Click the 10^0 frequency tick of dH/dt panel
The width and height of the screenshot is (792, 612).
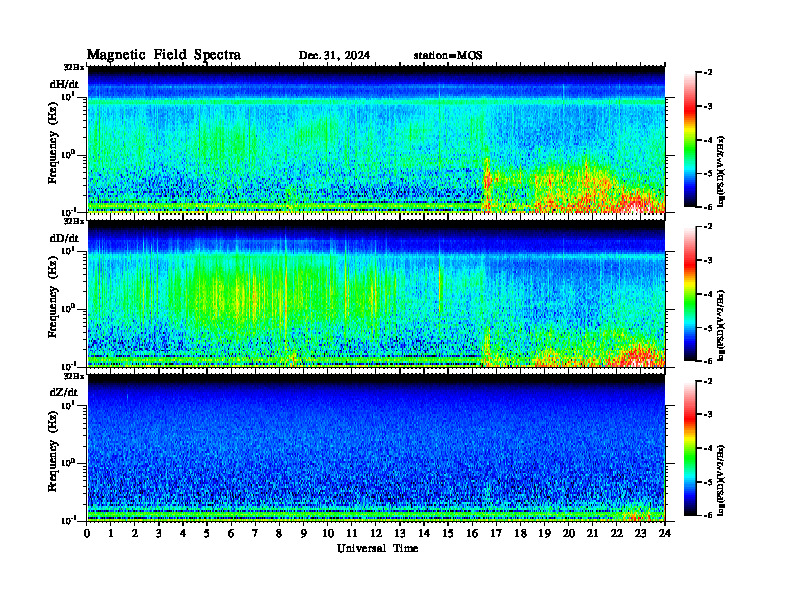coord(69,154)
